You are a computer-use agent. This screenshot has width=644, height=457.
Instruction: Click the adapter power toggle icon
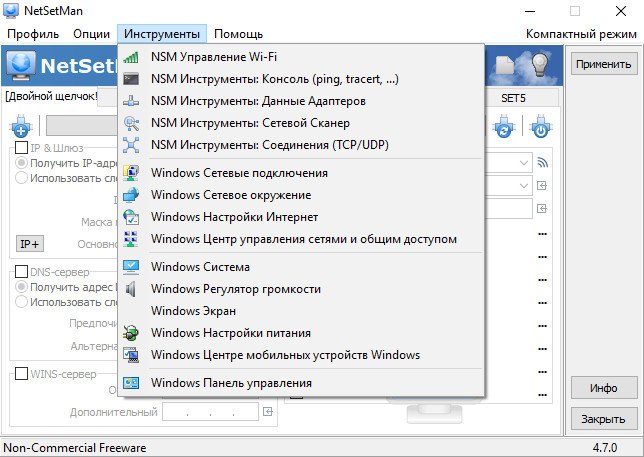click(541, 126)
